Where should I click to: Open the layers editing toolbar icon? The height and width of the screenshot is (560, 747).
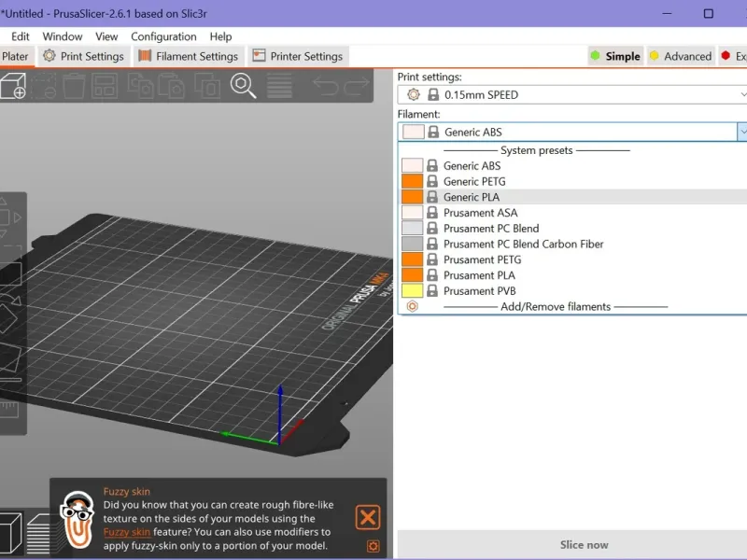[x=280, y=86]
